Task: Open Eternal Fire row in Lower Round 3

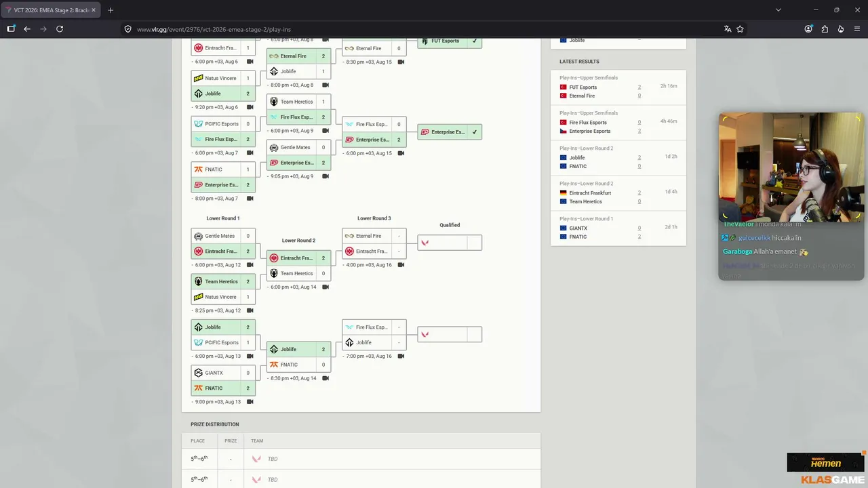Action: click(x=374, y=236)
